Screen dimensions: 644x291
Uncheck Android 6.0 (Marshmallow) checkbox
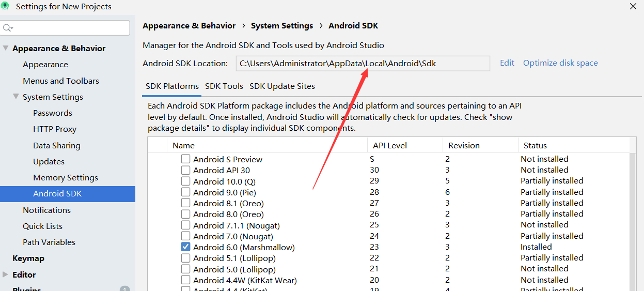(185, 247)
